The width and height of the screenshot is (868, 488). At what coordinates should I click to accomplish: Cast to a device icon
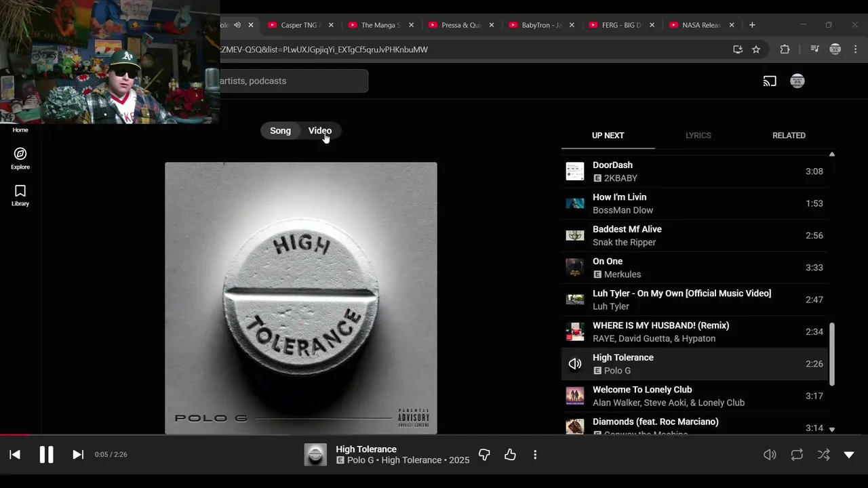pyautogui.click(x=770, y=81)
